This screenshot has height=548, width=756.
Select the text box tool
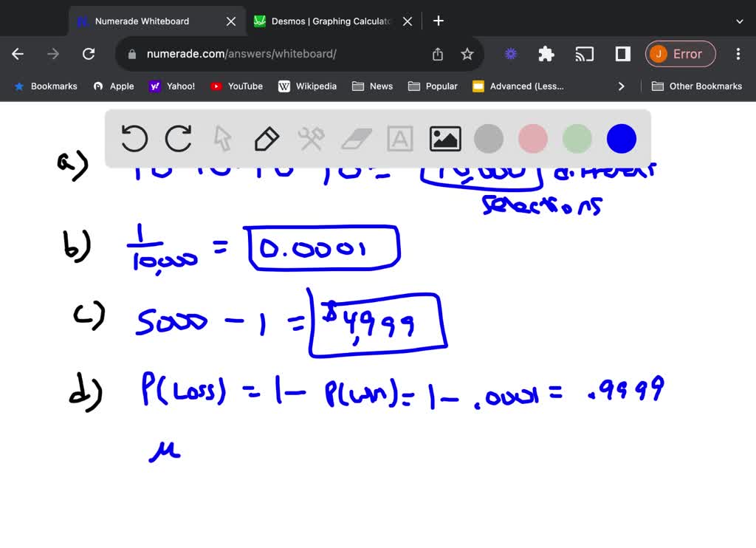point(400,138)
